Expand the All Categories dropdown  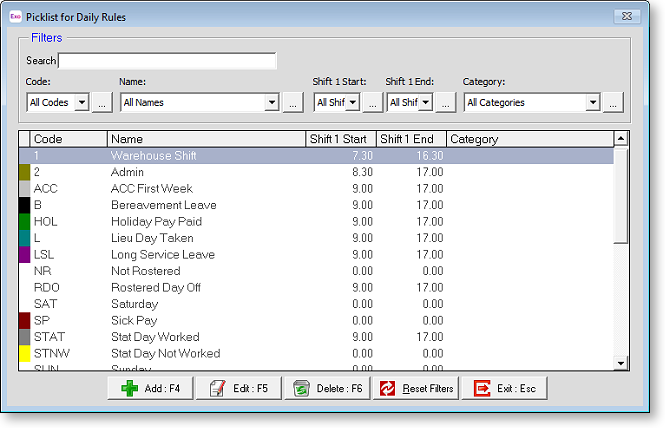pyautogui.click(x=593, y=102)
